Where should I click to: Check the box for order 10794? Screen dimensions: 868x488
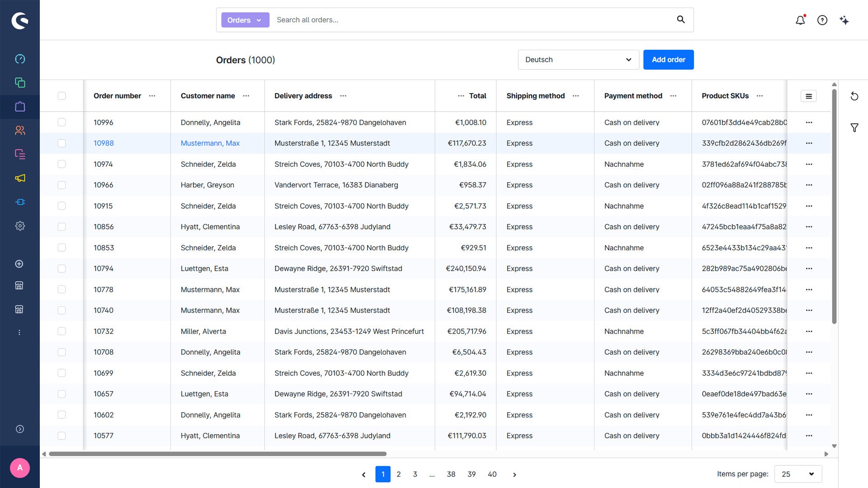click(x=62, y=268)
